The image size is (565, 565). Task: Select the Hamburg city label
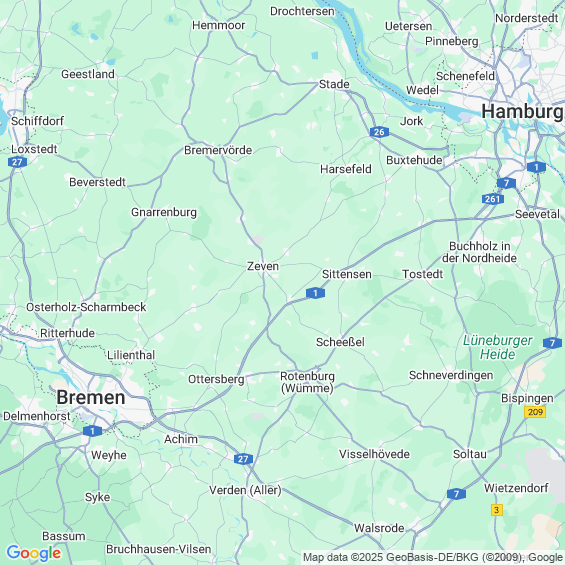click(523, 111)
